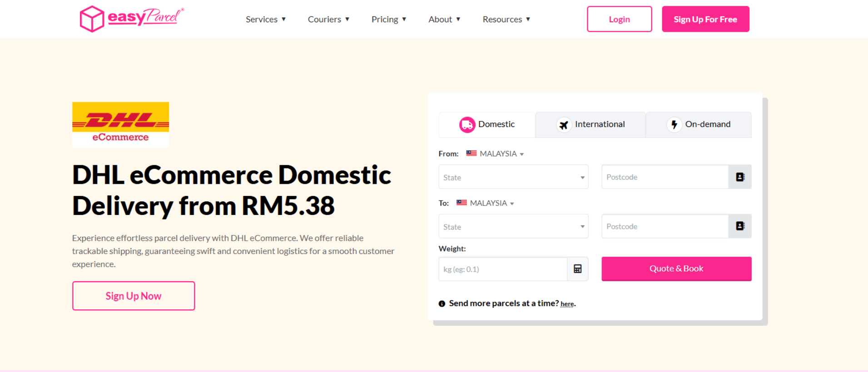The image size is (868, 372).
Task: Click the info icon beside Send more parcels
Action: click(442, 304)
